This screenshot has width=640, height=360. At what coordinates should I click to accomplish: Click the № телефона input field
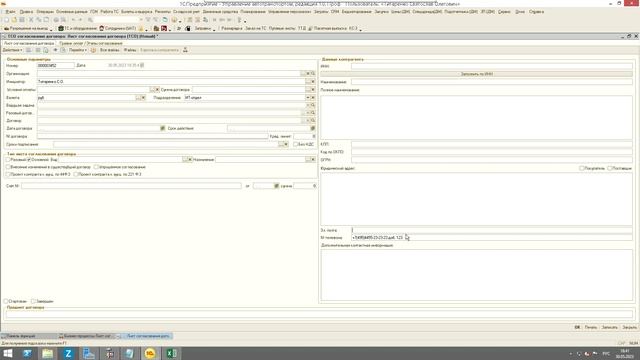492,237
